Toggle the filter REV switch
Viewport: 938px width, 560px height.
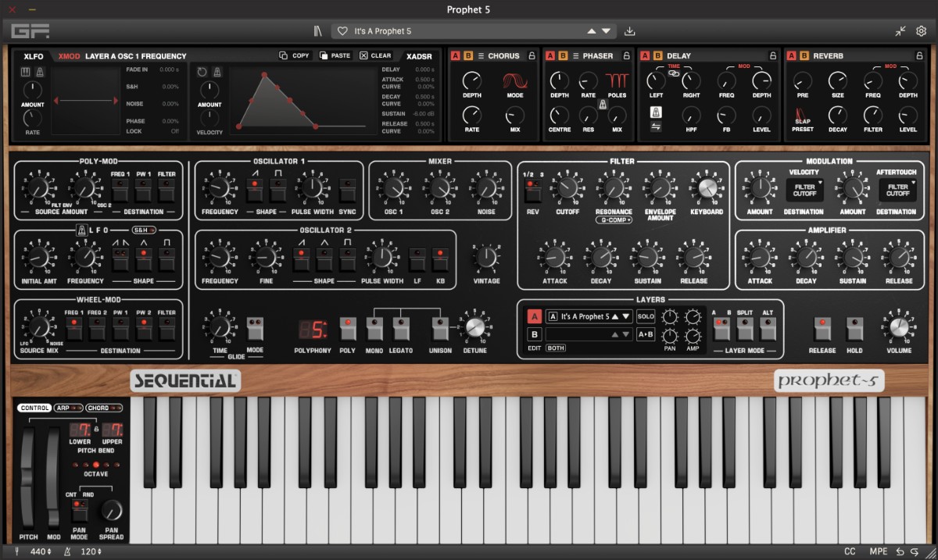(532, 190)
